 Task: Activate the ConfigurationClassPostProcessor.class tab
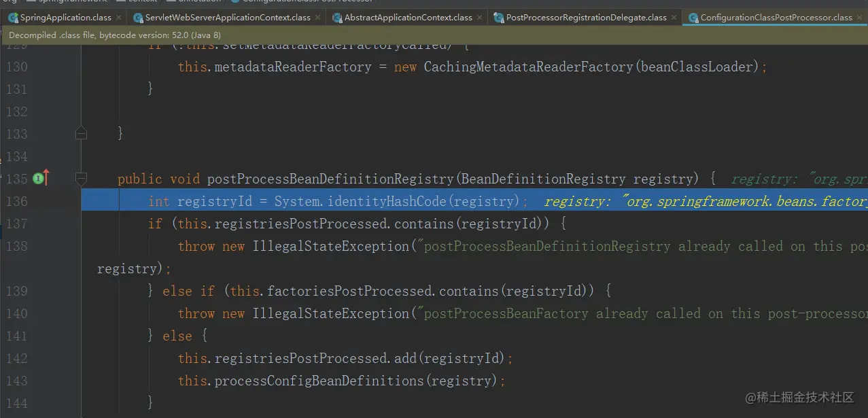pos(776,18)
